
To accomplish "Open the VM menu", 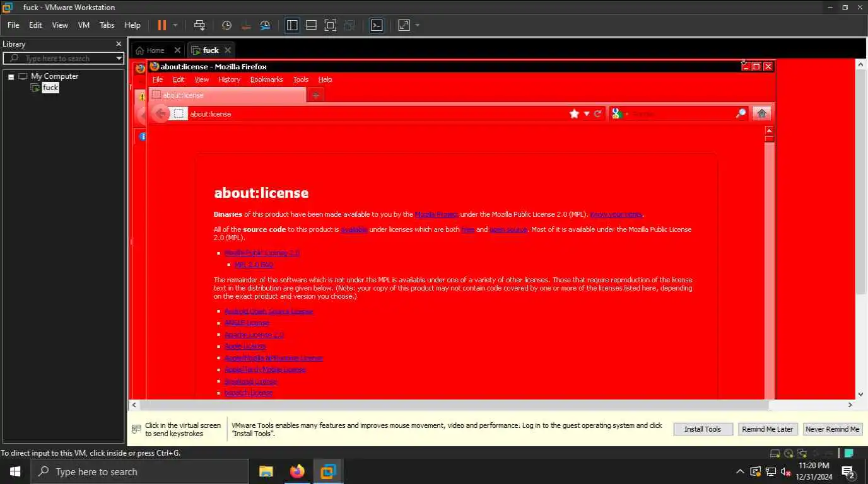I will point(84,25).
